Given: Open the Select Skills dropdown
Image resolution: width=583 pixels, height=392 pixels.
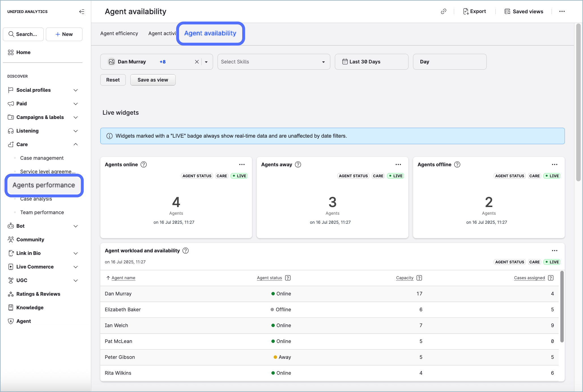Looking at the screenshot, I should coord(273,62).
